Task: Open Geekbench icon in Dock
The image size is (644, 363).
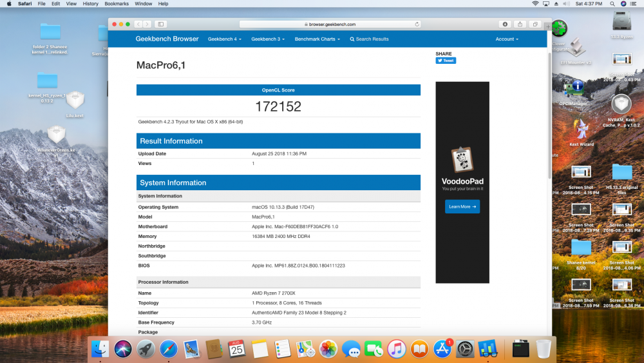Action: point(488,349)
